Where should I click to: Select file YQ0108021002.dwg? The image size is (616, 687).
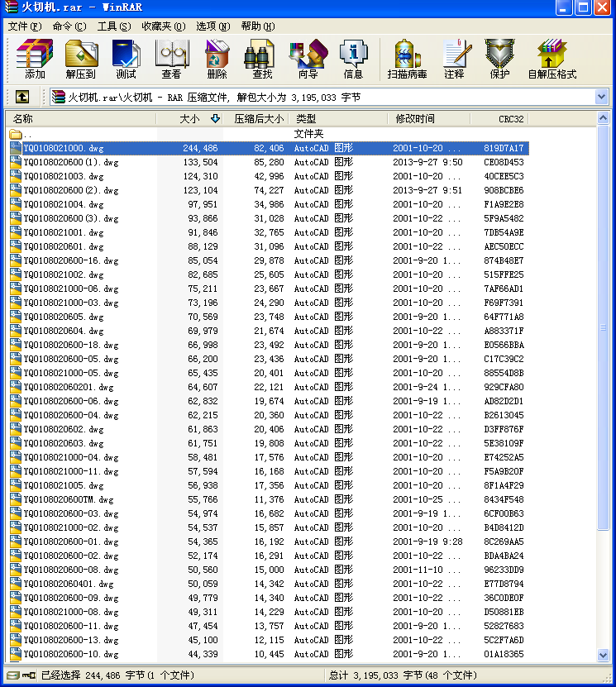[x=269, y=274]
